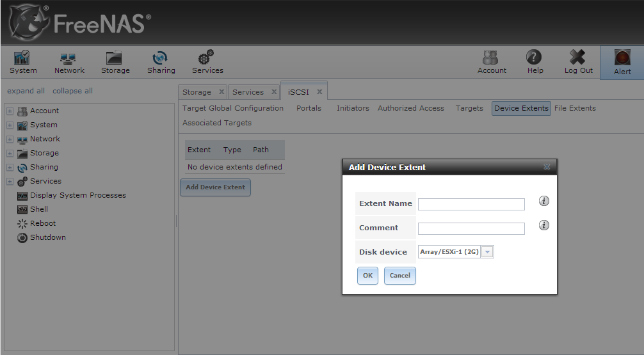Open the Initiators section
This screenshot has width=644, height=355.
(353, 108)
